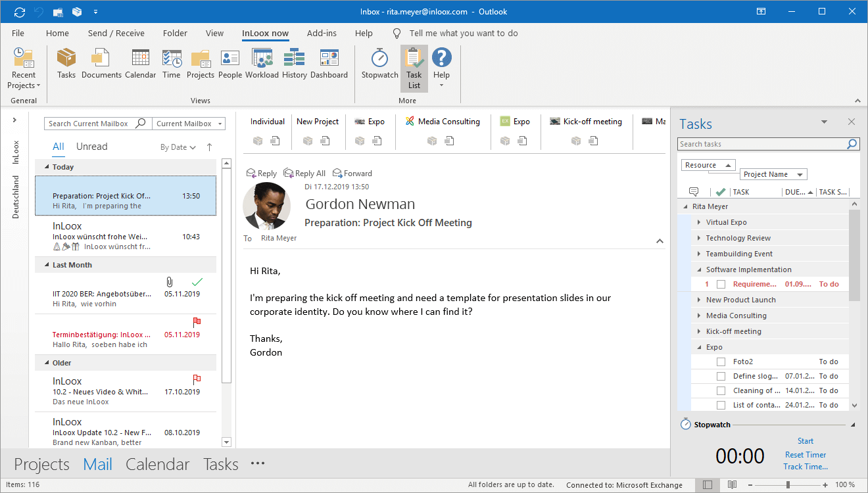This screenshot has height=493, width=868.
Task: Show only Unread messages
Action: pos(91,147)
